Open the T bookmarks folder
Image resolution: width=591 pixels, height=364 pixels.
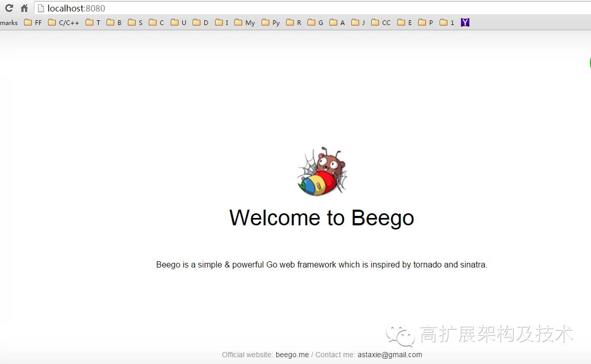point(93,22)
